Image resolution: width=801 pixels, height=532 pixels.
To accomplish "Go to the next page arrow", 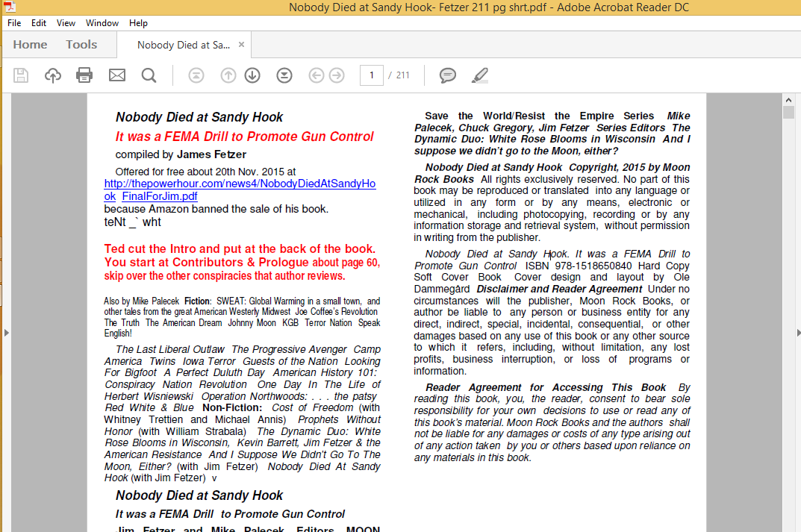I will click(x=252, y=75).
